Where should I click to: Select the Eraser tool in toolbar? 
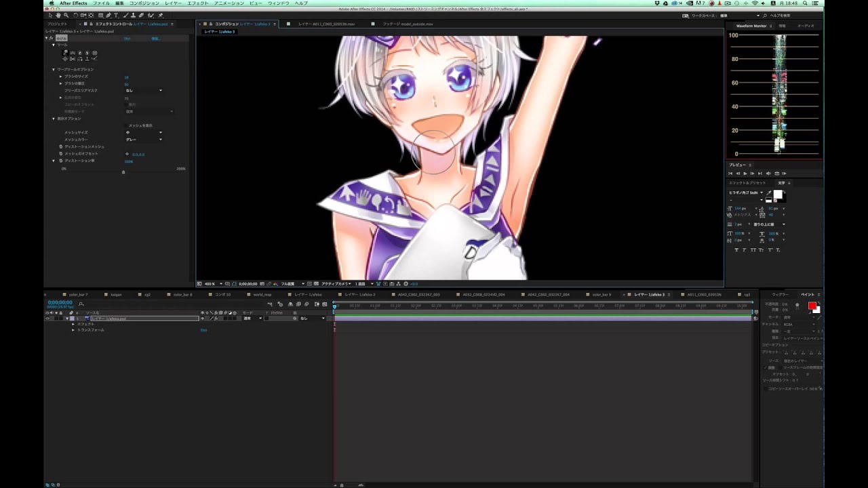tap(141, 16)
